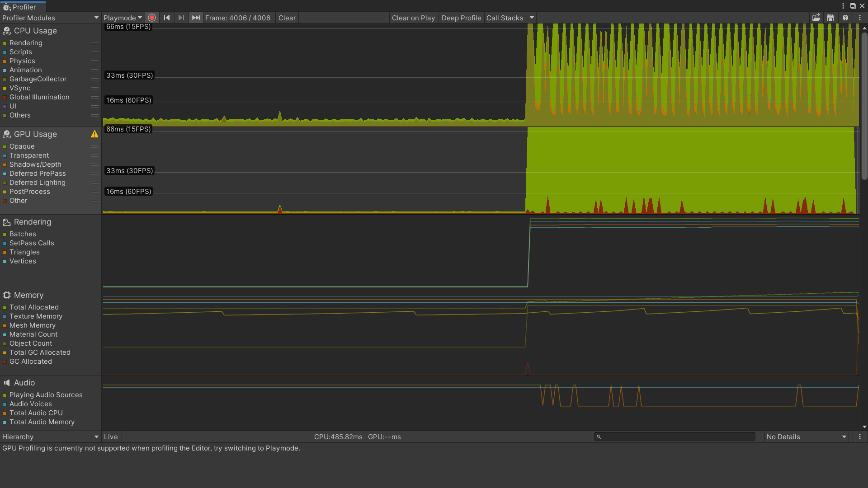This screenshot has width=868, height=488.
Task: Toggle the PostProcess GPU category
Action: pos(29,192)
